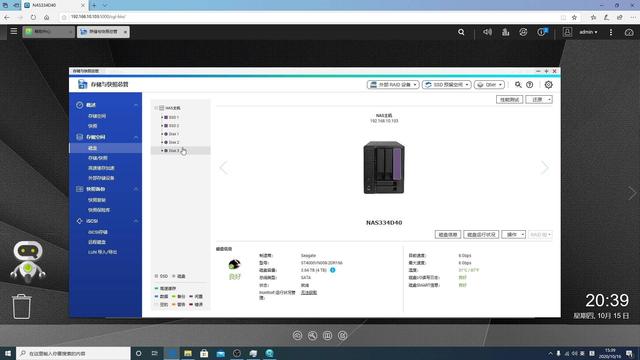The width and height of the screenshot is (640, 360).
Task: Click the Windows taskbar search box
Action: [73, 353]
